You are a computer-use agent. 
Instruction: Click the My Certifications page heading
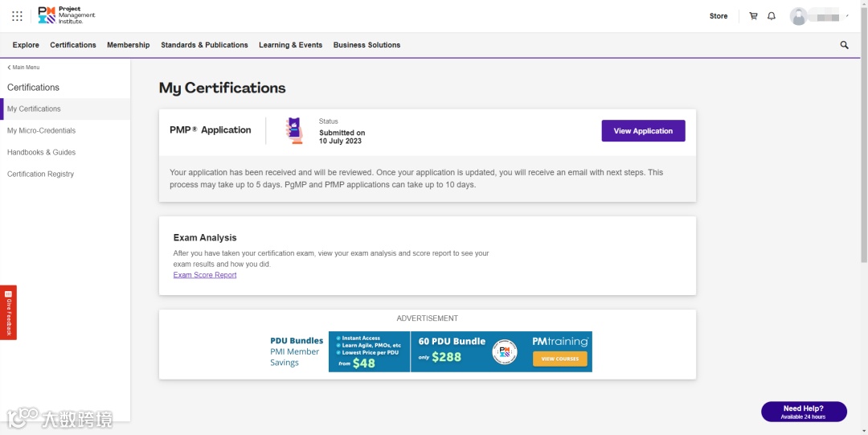tap(222, 88)
